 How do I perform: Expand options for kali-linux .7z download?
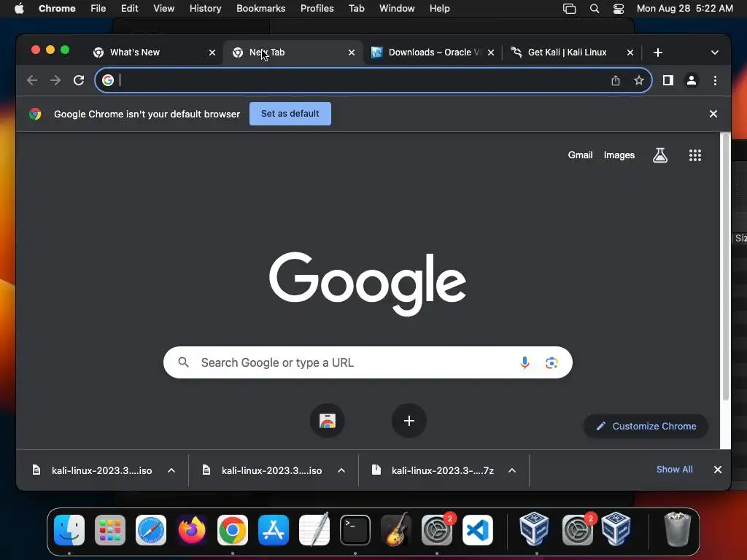click(512, 470)
